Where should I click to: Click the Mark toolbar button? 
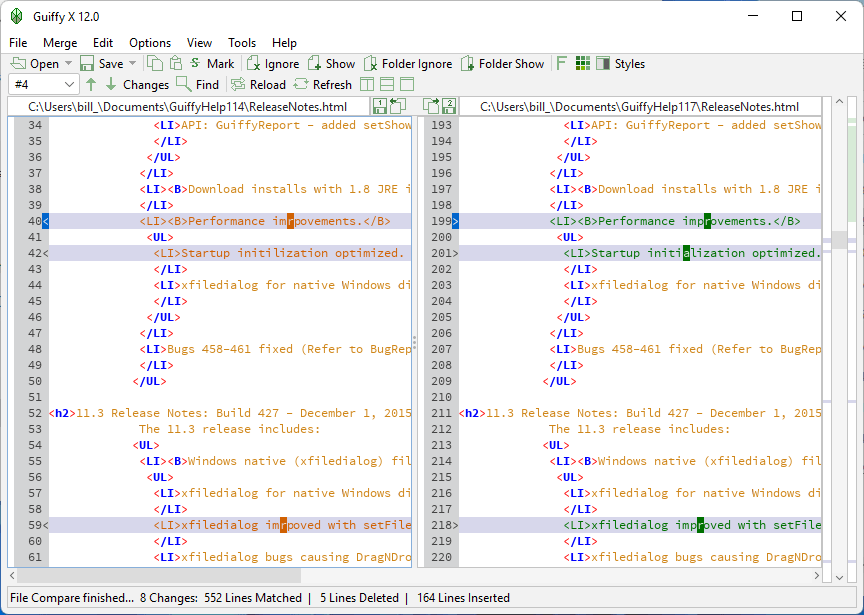point(212,64)
